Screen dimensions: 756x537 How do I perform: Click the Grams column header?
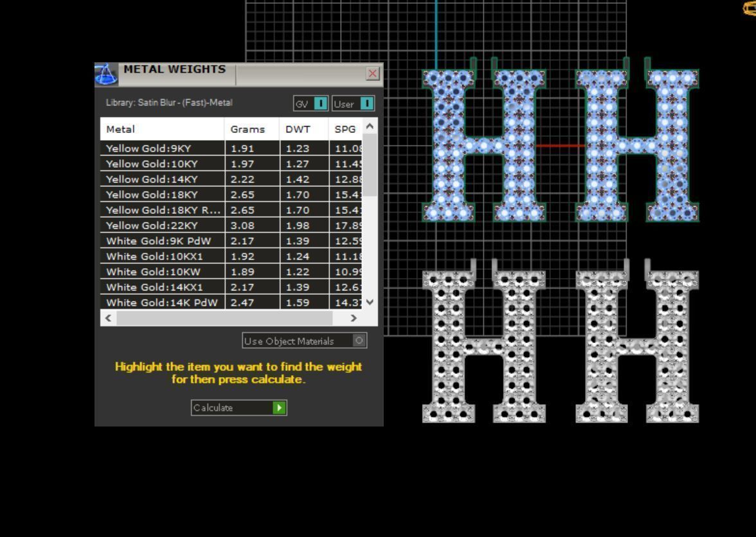tap(252, 129)
